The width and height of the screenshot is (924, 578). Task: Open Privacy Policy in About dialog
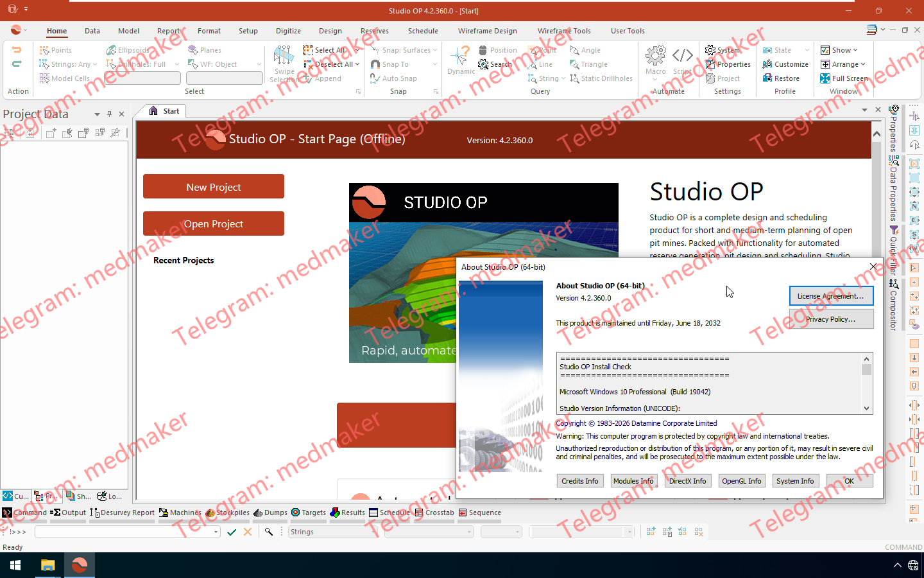[x=831, y=319]
